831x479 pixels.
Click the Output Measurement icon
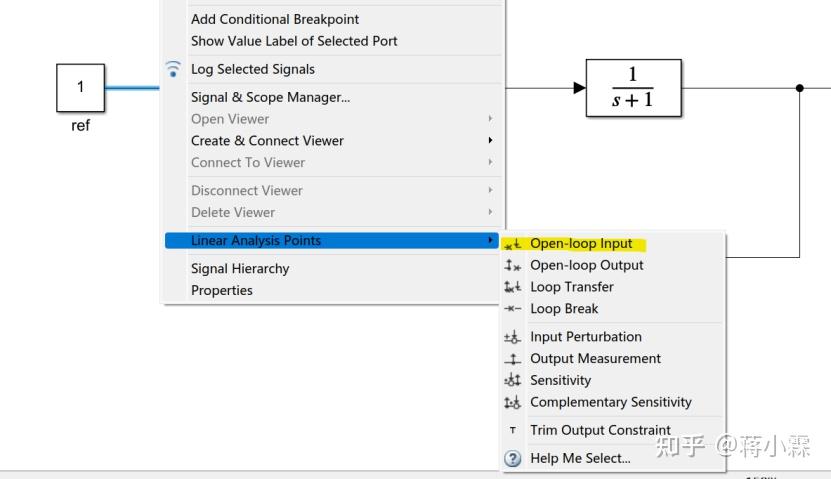(513, 359)
